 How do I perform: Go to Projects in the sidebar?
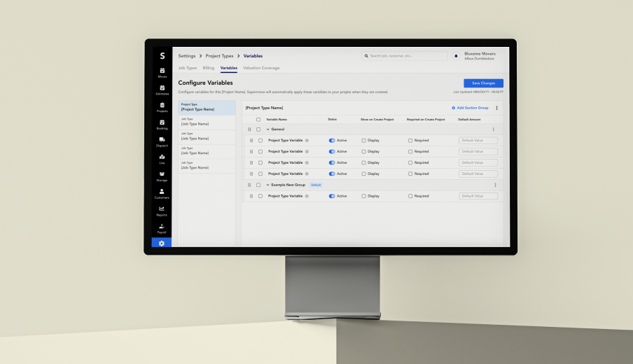[162, 107]
